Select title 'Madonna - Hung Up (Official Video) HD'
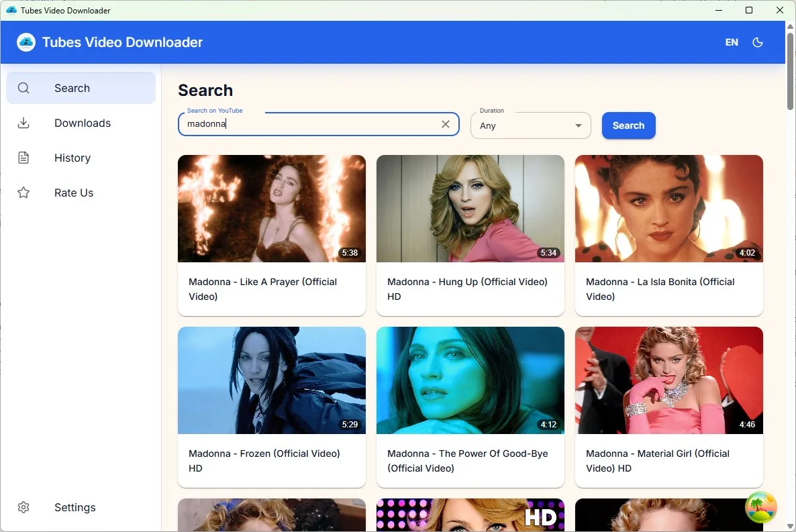Viewport: 796px width, 532px height. click(x=467, y=289)
